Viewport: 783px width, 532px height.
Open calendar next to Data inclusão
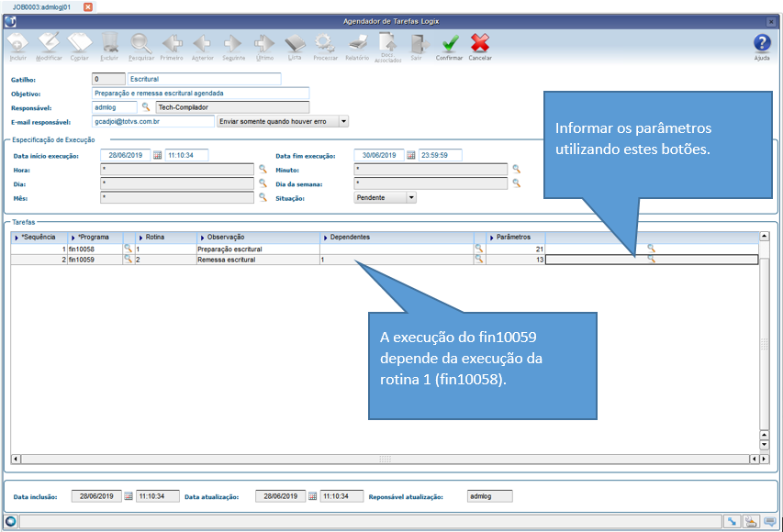[x=129, y=496]
